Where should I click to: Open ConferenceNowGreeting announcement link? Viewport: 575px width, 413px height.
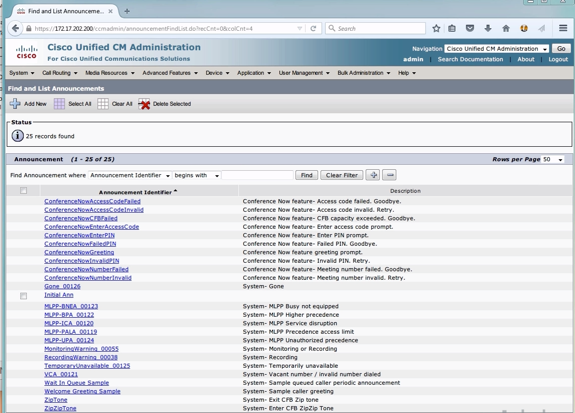click(x=79, y=252)
